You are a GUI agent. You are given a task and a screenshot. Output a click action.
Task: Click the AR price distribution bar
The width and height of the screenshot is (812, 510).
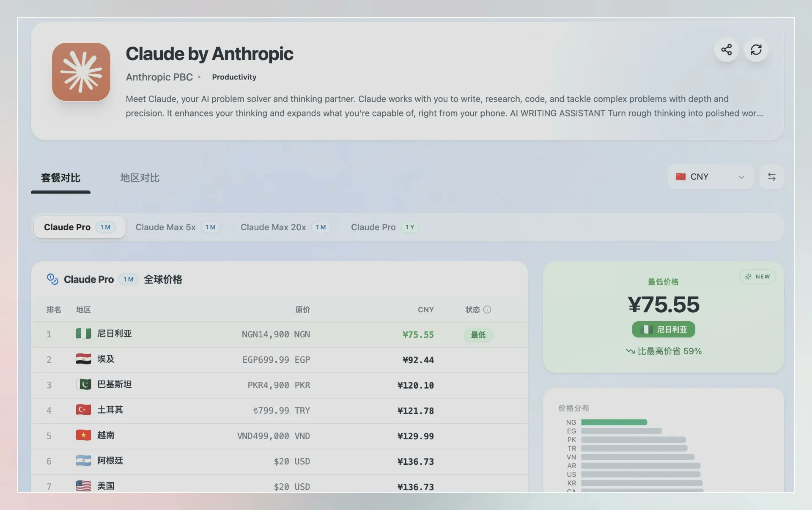[x=641, y=466]
